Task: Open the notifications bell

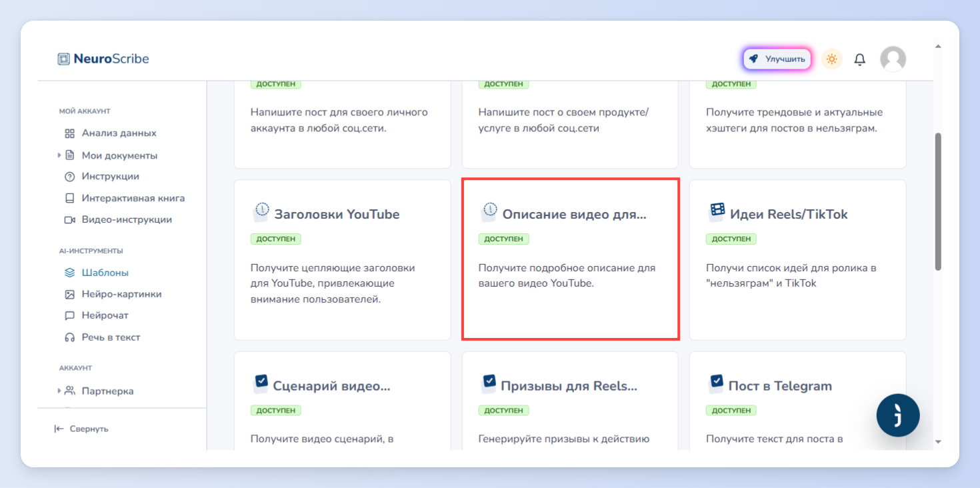Action: (x=860, y=59)
